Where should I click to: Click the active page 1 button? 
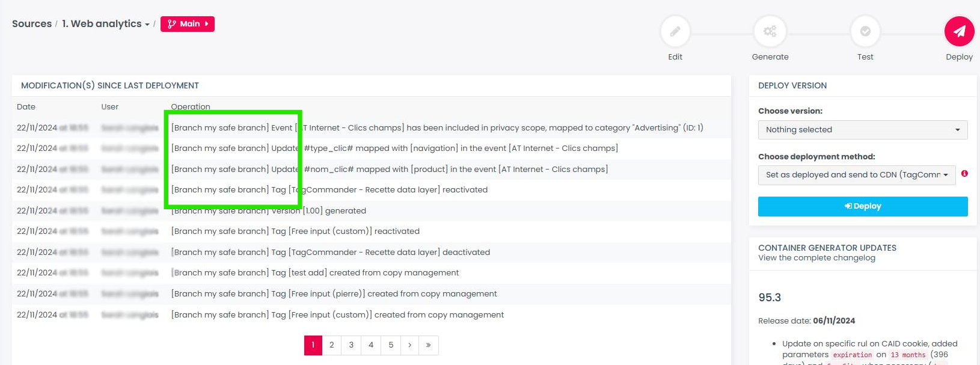click(x=313, y=345)
